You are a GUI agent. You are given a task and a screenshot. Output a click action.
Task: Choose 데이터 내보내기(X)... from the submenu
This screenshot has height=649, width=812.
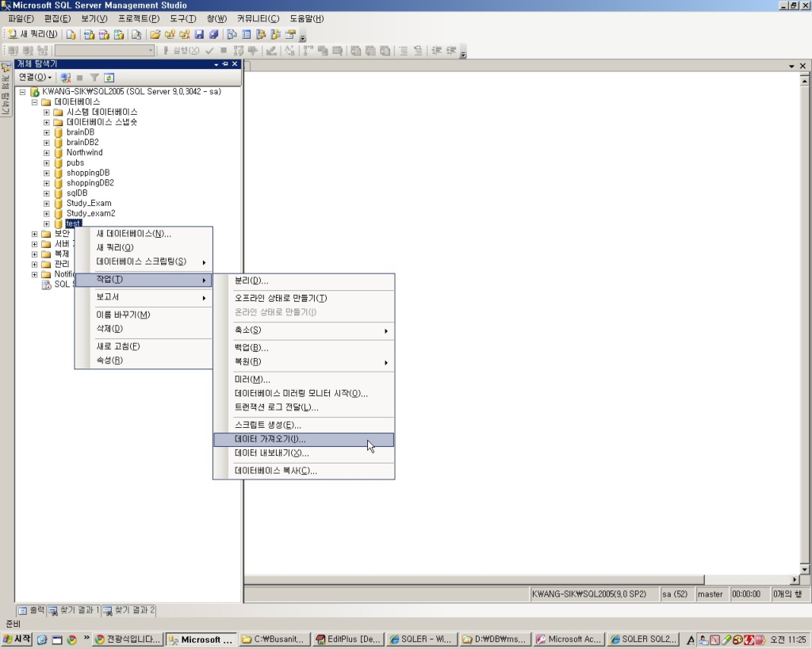coord(304,453)
